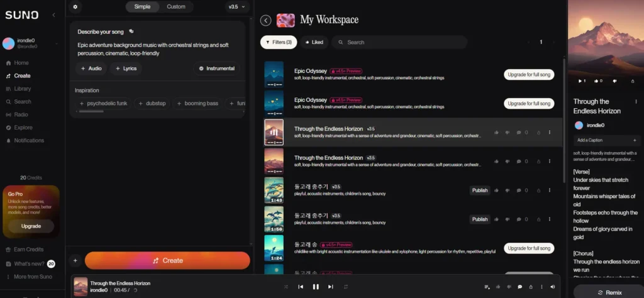The width and height of the screenshot is (644, 298).
Task: Click the workspace Search field
Action: point(399,42)
